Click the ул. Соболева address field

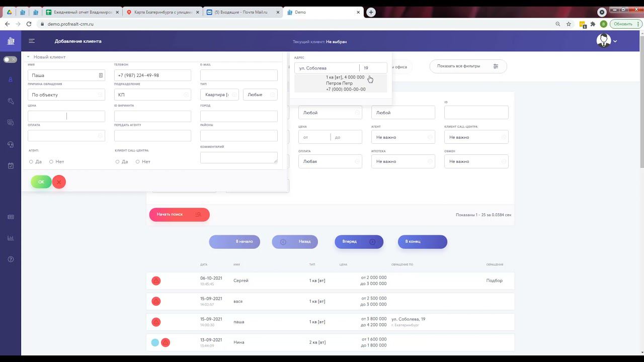[x=327, y=68]
